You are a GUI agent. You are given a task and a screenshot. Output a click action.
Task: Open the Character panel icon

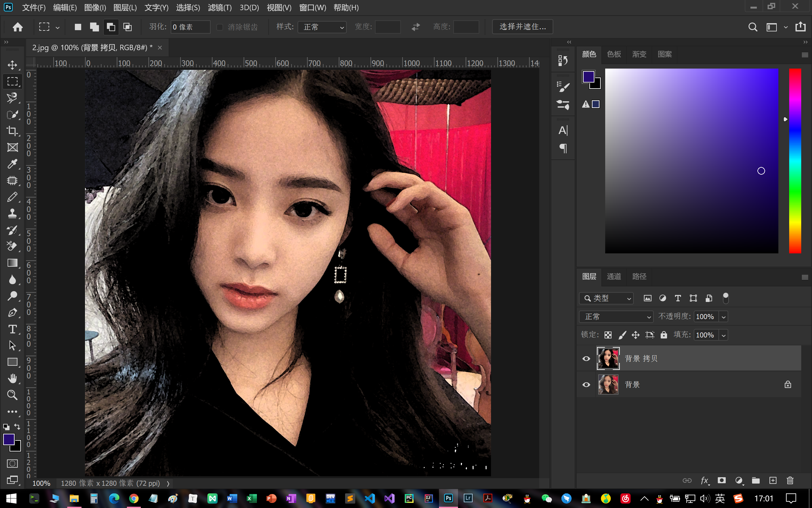(x=563, y=130)
